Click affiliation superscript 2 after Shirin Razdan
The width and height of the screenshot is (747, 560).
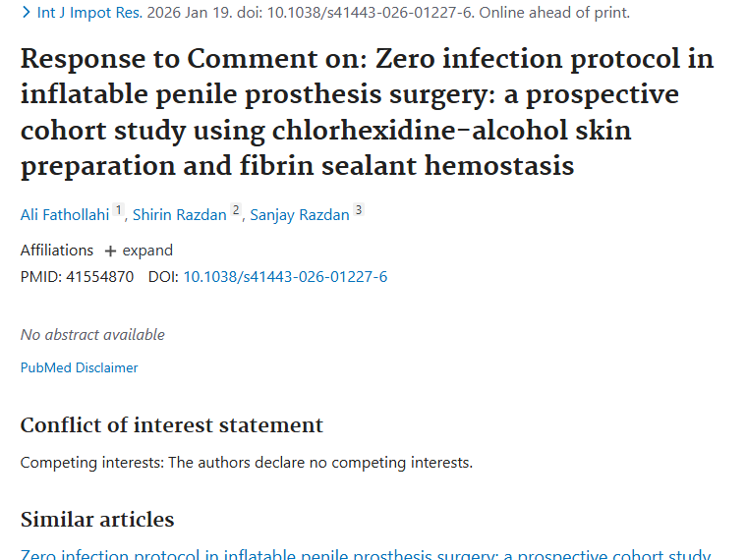point(236,210)
